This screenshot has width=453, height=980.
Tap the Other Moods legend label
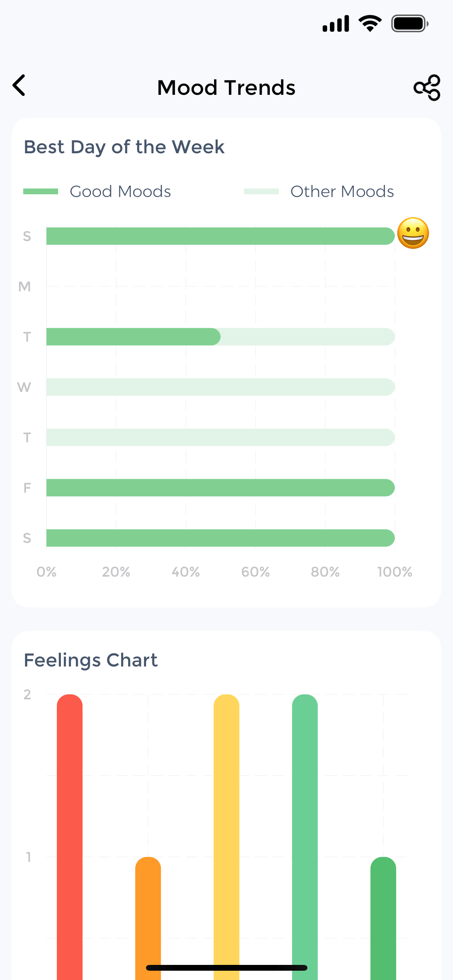(342, 191)
